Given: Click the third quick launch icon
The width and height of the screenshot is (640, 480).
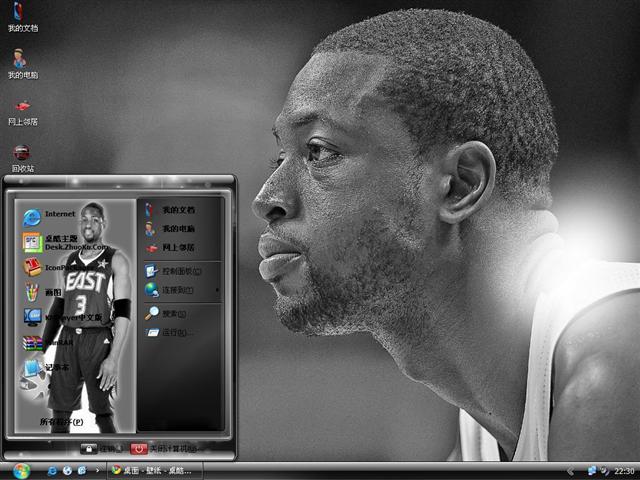Looking at the screenshot, I should click(82, 471).
